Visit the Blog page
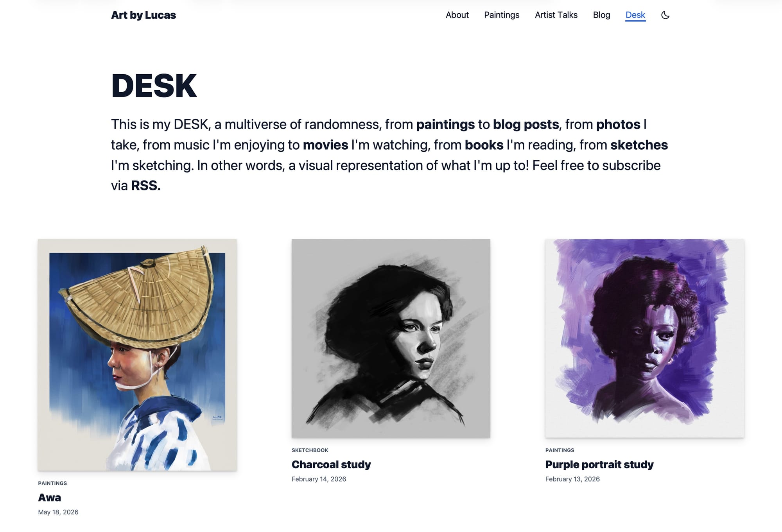The height and width of the screenshot is (532, 782). (601, 15)
